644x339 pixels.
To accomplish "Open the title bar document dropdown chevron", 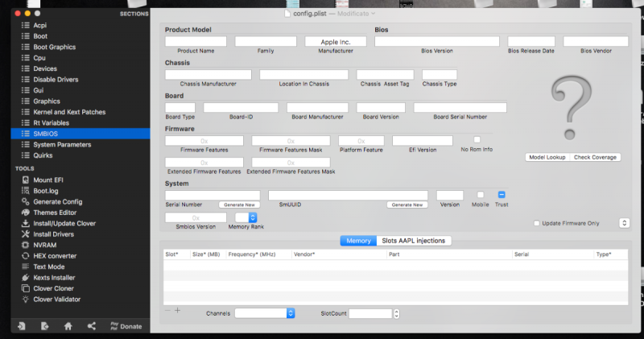I will point(373,14).
